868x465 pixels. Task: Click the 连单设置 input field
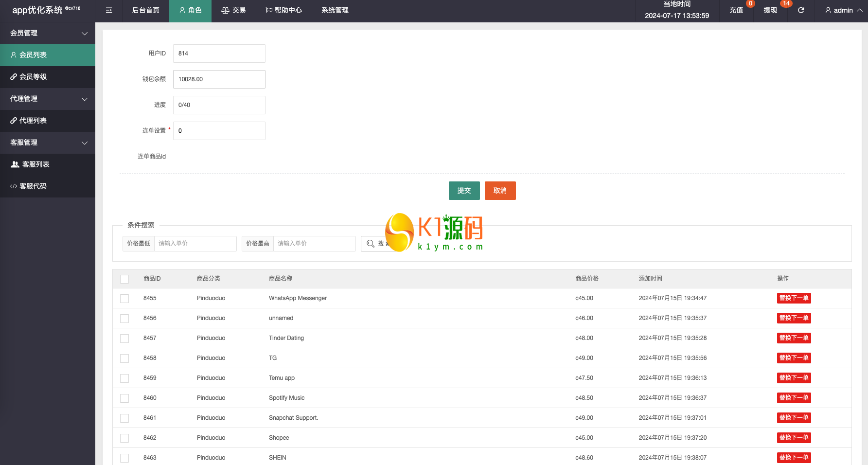pyautogui.click(x=219, y=131)
